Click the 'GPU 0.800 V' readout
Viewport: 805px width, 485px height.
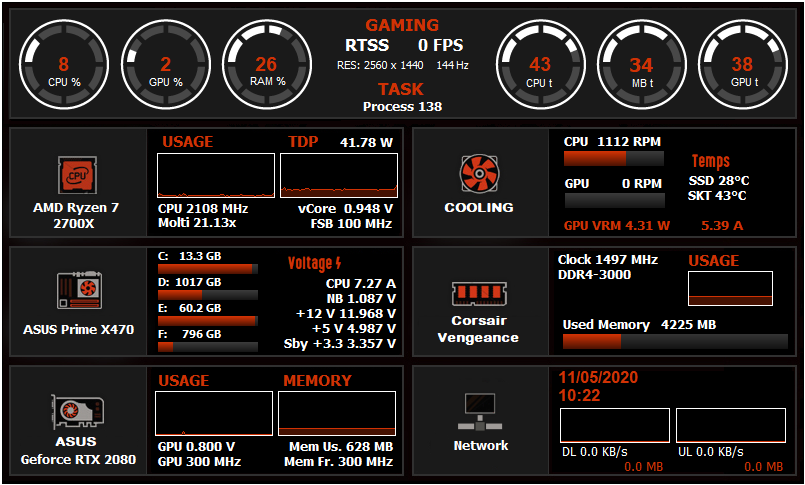tap(197, 447)
